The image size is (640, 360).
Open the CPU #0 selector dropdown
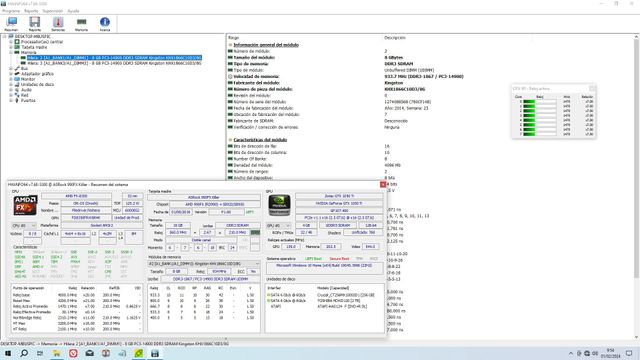pyautogui.click(x=24, y=226)
